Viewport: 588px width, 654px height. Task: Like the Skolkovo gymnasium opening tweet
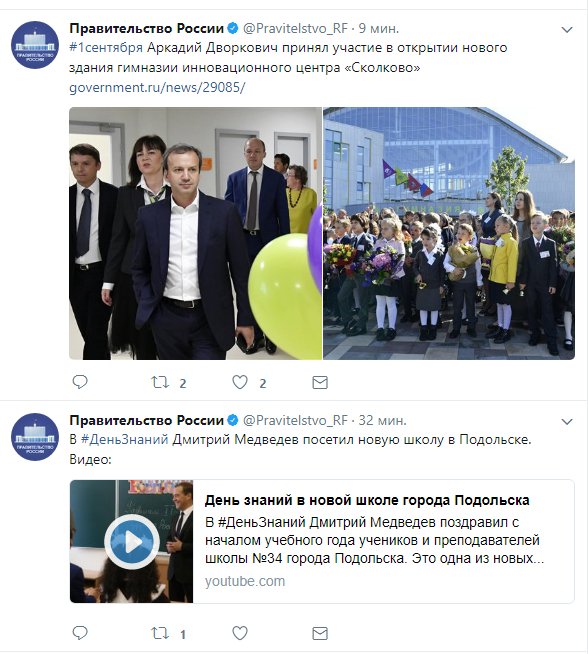[240, 382]
